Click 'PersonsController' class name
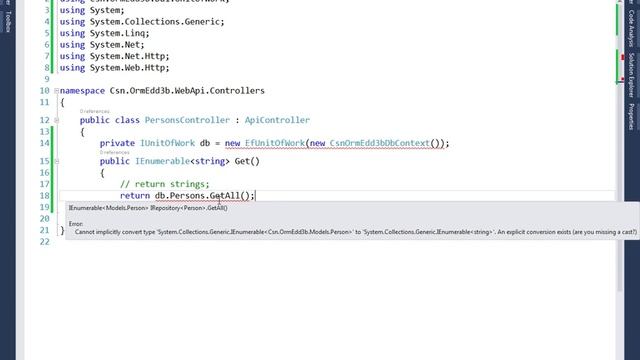This screenshot has width=640, height=360. tap(187, 120)
